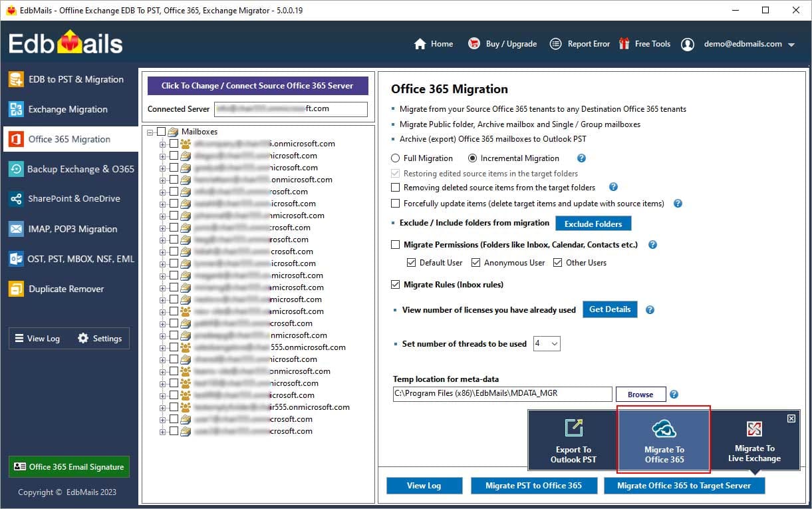This screenshot has width=812, height=509.
Task: Click the OST, PST, MBOX, NSF, EML icon
Action: point(16,259)
